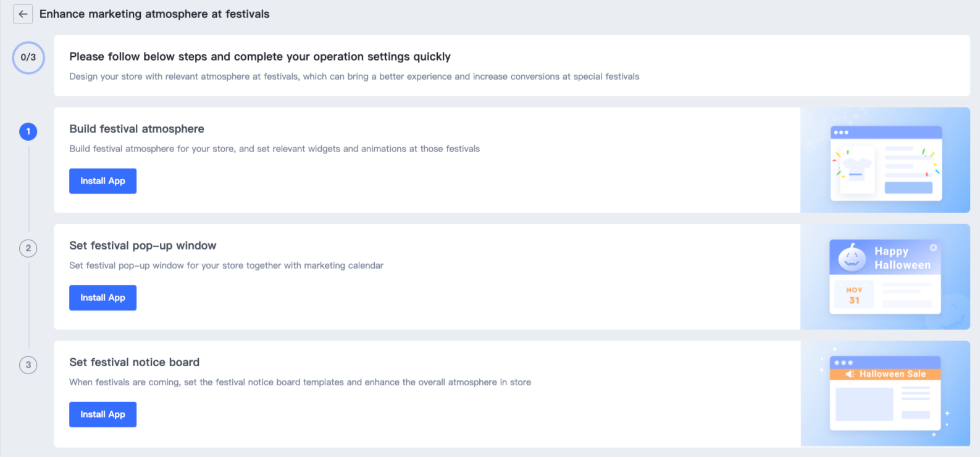
Task: Install App for festival pop-up window
Action: coord(103,298)
